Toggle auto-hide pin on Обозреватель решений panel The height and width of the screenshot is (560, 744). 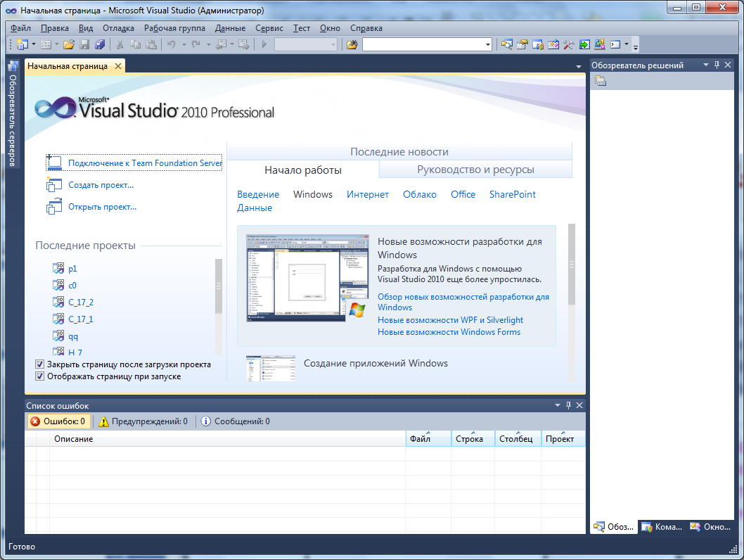717,65
